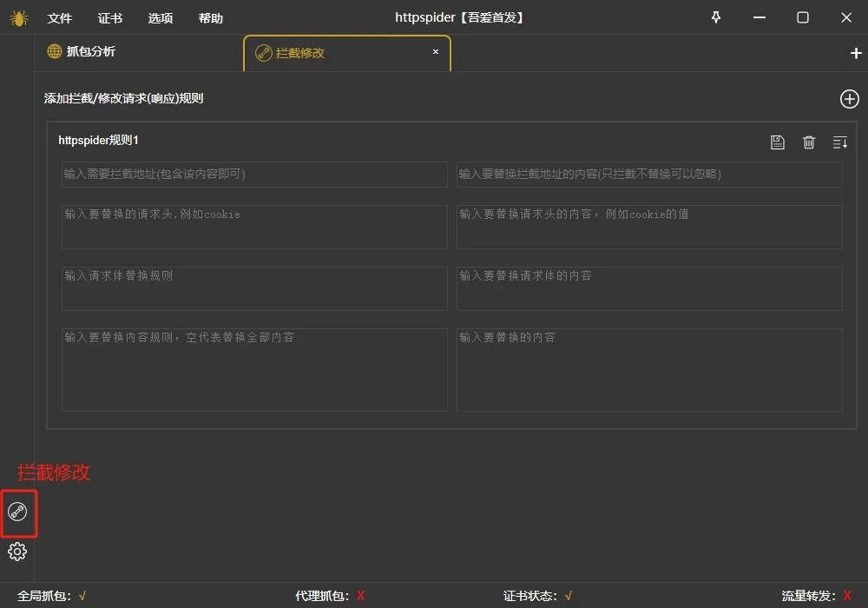Click the request header value field
Screen dimensions: 868x608
[x=649, y=227]
